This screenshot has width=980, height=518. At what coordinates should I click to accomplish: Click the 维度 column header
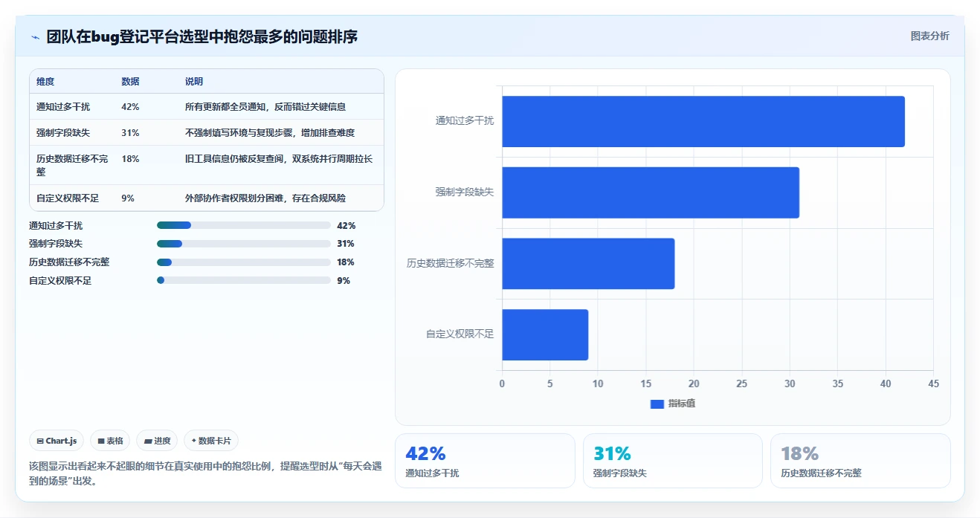(x=45, y=82)
